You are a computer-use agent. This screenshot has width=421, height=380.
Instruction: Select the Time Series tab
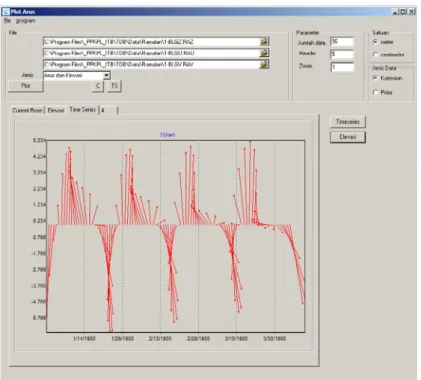pyautogui.click(x=82, y=110)
